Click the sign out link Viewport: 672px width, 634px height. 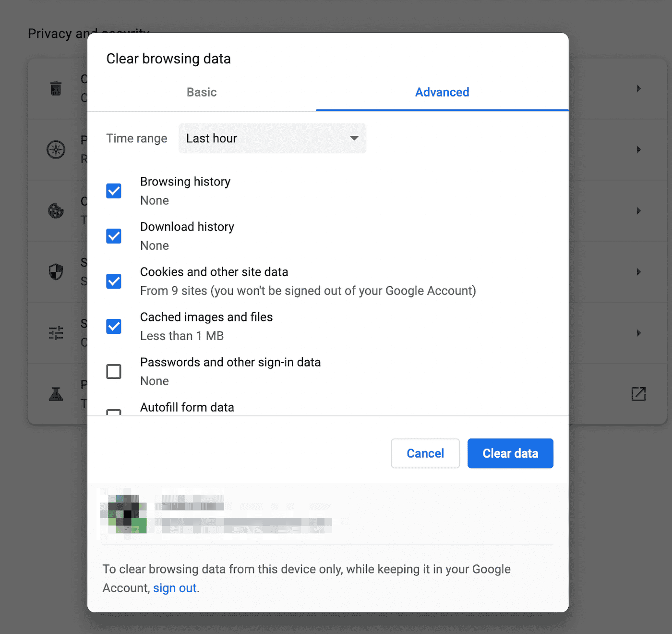coord(175,588)
